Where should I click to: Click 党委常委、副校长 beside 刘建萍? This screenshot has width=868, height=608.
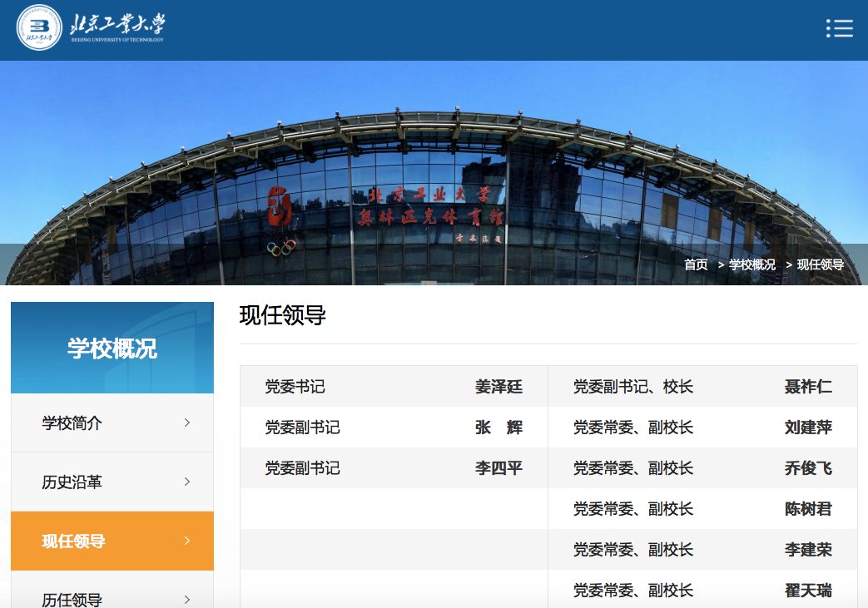coord(633,428)
